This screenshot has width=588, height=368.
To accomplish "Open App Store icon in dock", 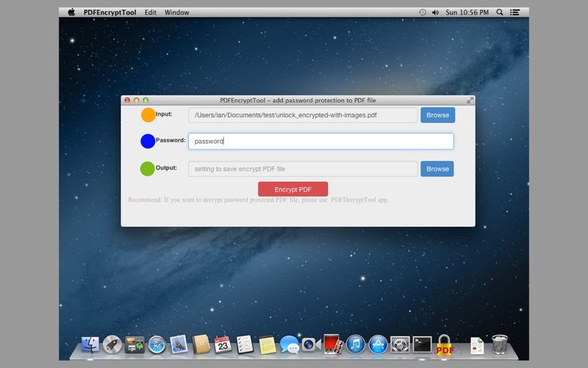I will [378, 344].
